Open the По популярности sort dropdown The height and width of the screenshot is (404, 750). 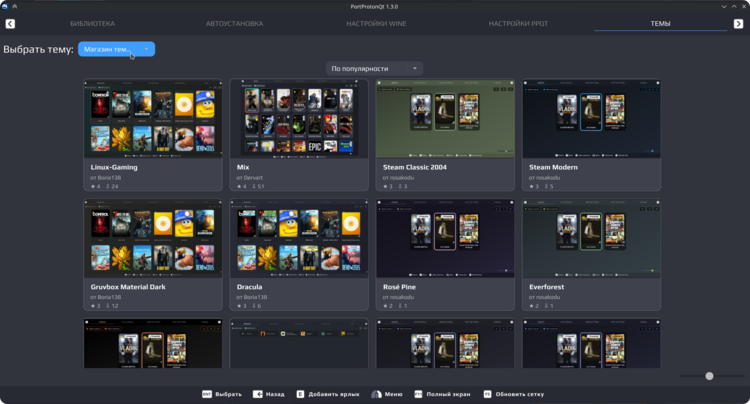coord(375,68)
